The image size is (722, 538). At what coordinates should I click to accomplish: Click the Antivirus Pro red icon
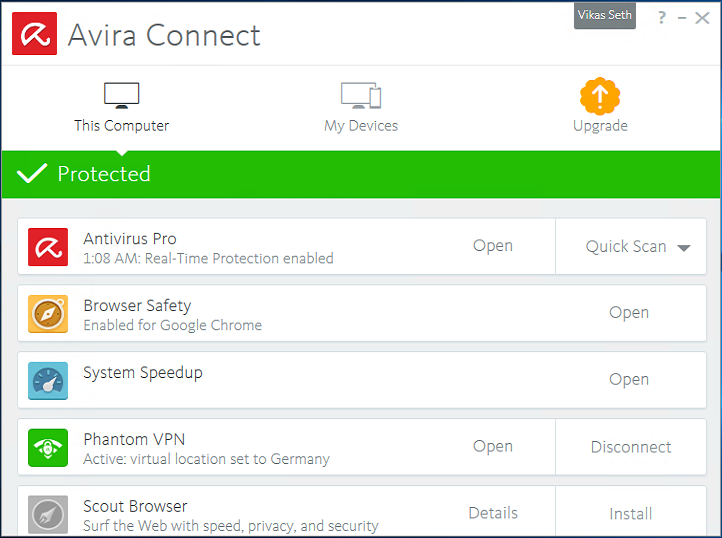coord(48,247)
